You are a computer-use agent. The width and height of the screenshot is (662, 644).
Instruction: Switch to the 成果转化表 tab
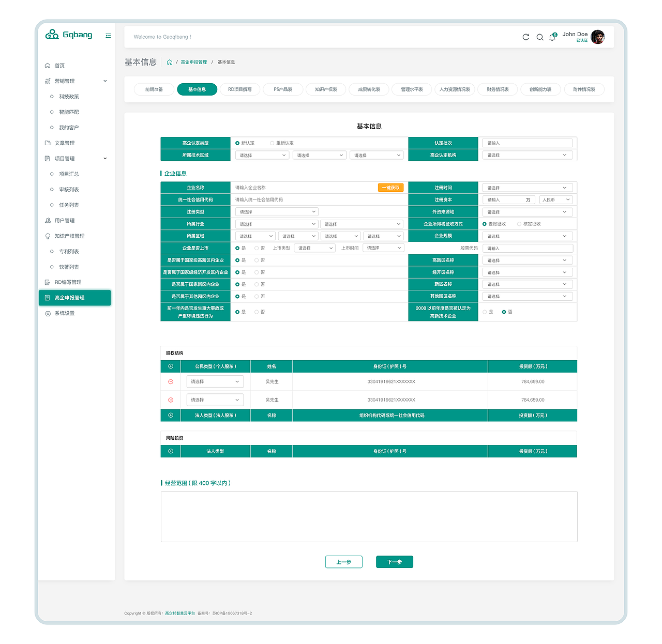point(369,89)
